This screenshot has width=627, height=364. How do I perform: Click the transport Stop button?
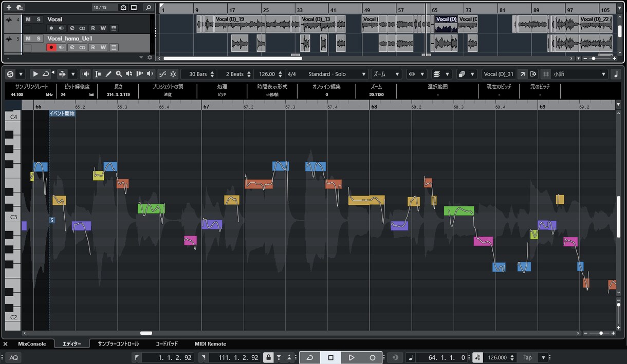[x=331, y=357]
